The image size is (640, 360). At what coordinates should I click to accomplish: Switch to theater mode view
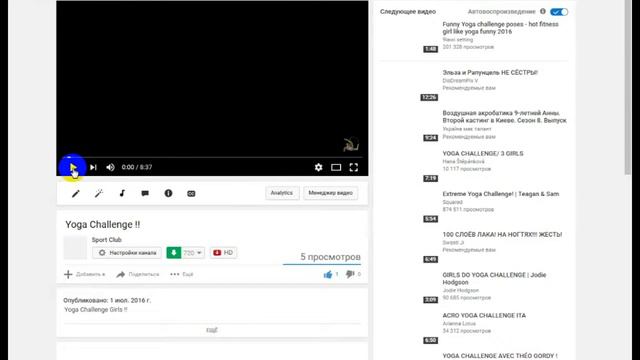pyautogui.click(x=336, y=167)
